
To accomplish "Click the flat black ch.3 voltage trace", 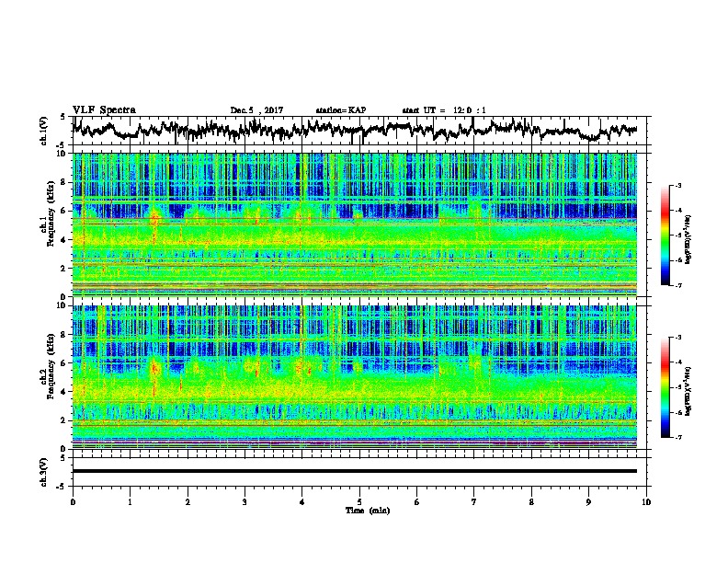I will (355, 471).
